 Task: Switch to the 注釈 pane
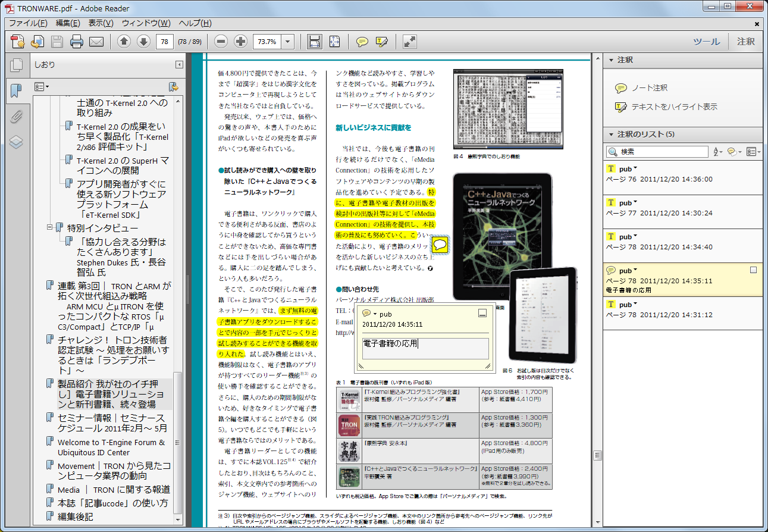pos(746,42)
